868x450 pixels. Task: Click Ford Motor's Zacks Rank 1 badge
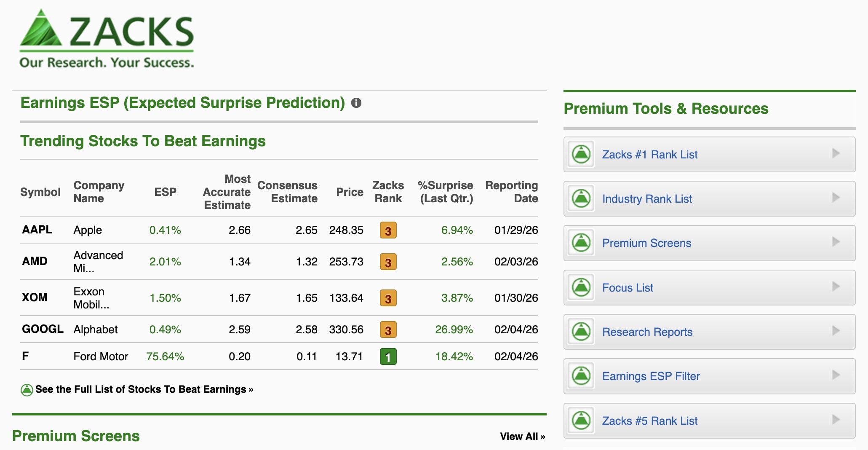[388, 356]
